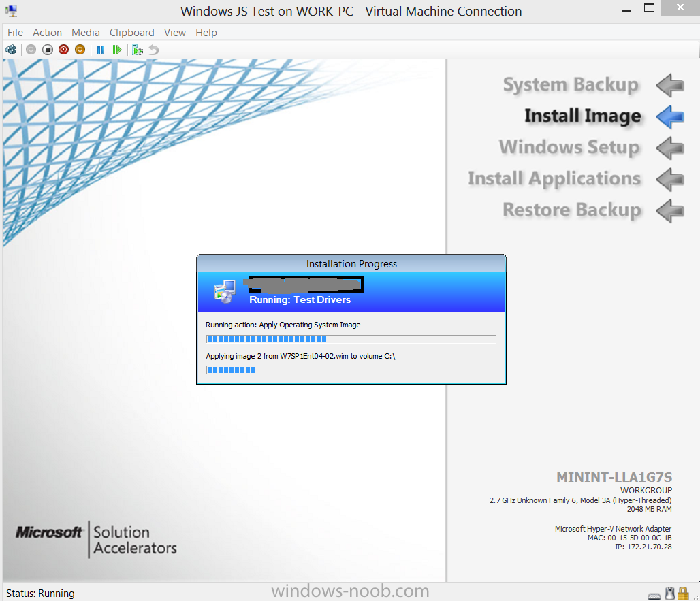Image resolution: width=700 pixels, height=601 pixels.
Task: Click the Windows Setup step arrow
Action: point(670,148)
